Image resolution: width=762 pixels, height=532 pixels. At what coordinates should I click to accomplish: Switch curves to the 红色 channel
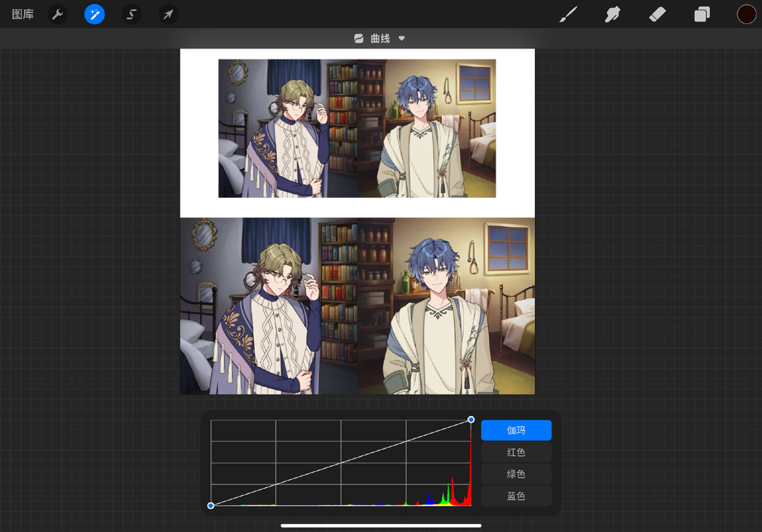pos(516,452)
